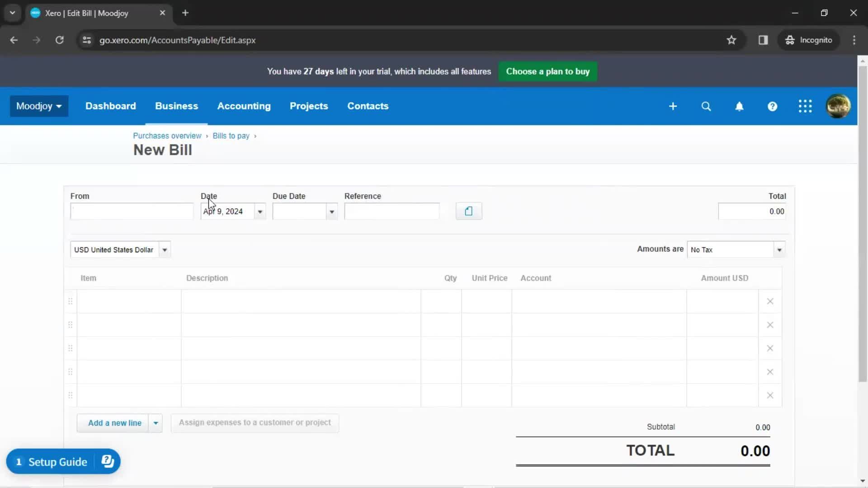Viewport: 868px width, 488px height.
Task: Close the Xero Edit Bill tab
Action: click(162, 13)
